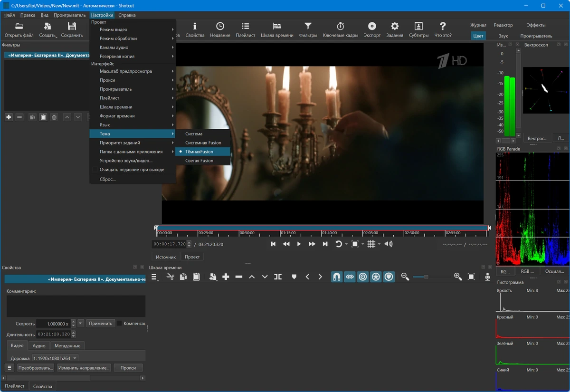This screenshot has width=570, height=392.
Task: Open Ключевые кадры stopwatch icon
Action: 341,29
